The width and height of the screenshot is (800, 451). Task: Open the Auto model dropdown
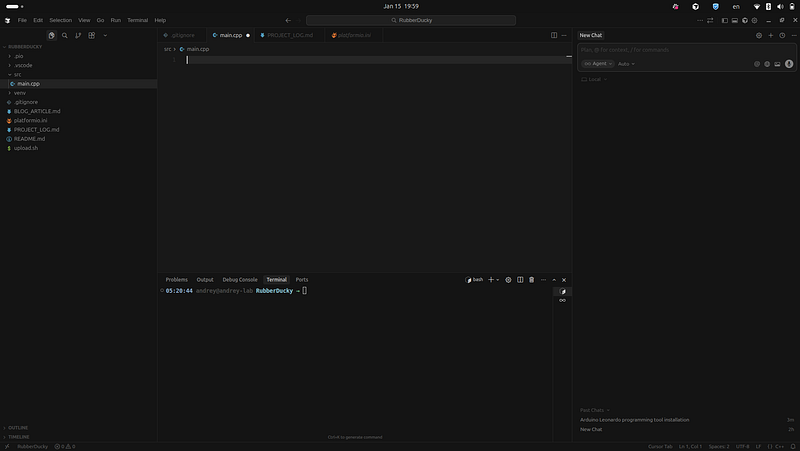[626, 64]
